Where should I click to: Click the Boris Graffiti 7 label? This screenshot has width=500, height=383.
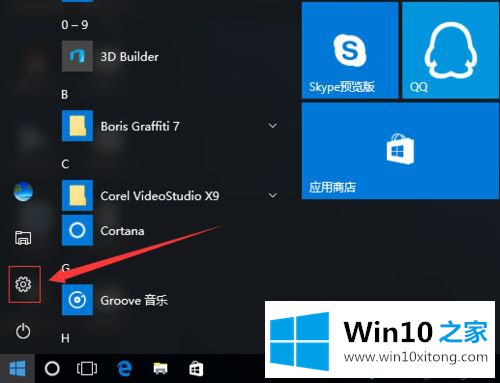(140, 126)
